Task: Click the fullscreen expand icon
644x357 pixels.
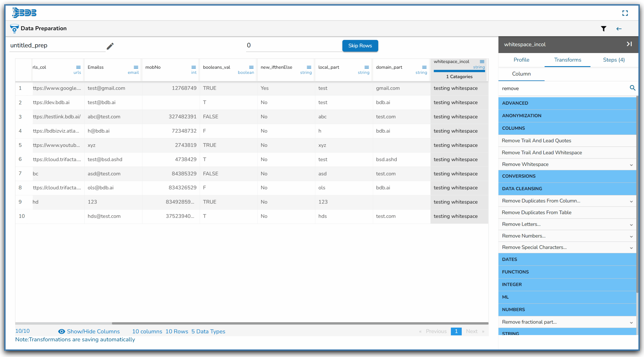Action: coord(625,13)
